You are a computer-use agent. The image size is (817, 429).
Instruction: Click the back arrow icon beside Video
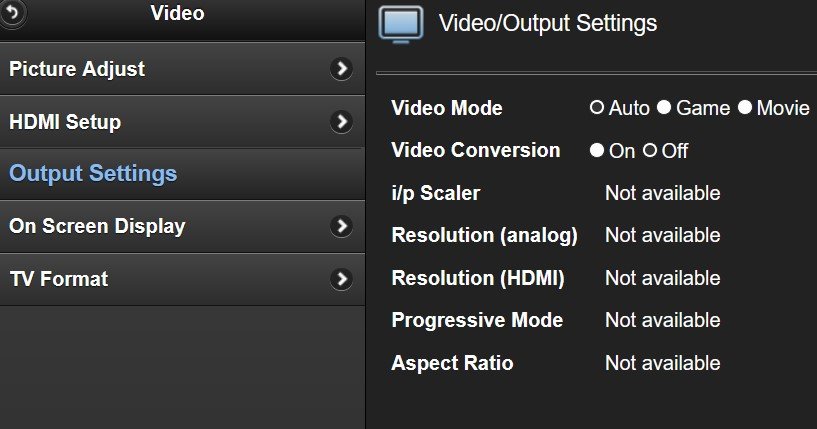point(14,12)
